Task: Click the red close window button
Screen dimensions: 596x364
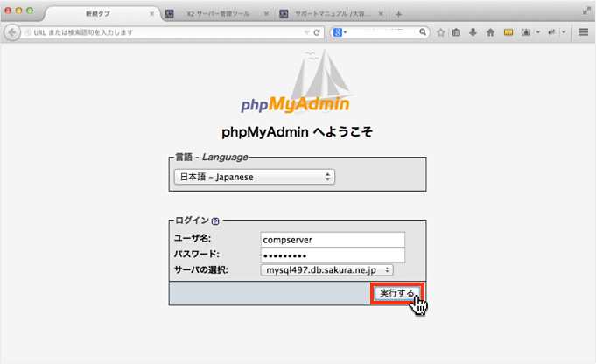Action: pyautogui.click(x=8, y=10)
